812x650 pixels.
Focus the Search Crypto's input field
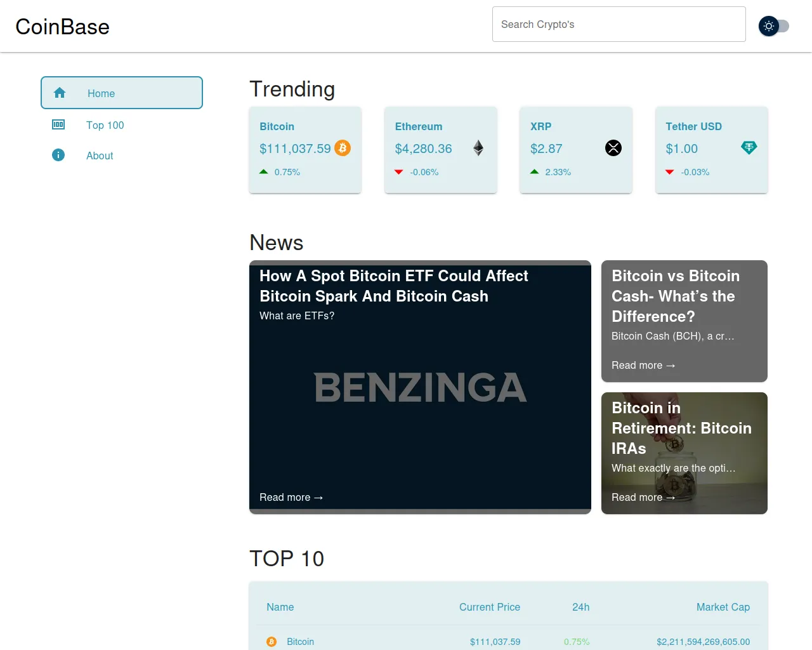point(619,24)
